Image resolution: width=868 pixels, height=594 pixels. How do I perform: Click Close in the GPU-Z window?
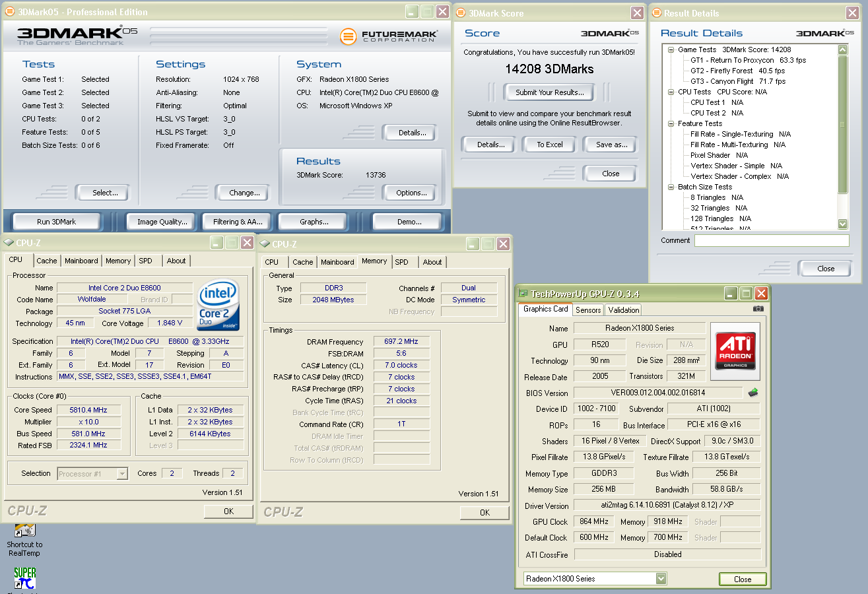click(743, 579)
